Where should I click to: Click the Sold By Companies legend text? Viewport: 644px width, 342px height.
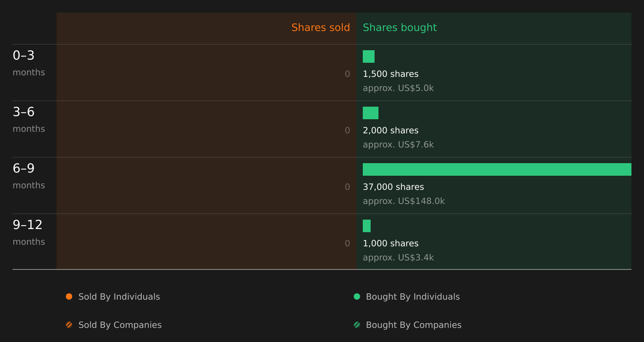(120, 325)
